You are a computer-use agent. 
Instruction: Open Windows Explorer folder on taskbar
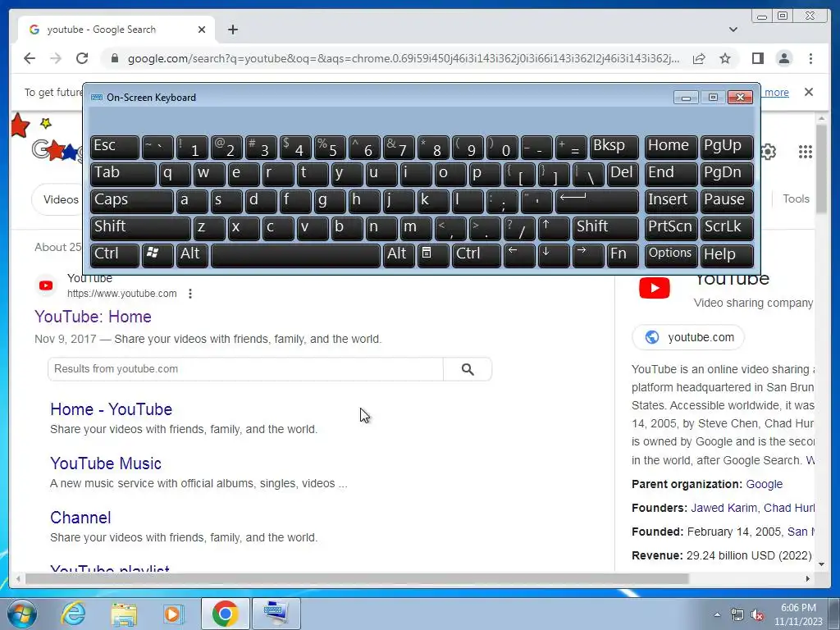click(125, 614)
